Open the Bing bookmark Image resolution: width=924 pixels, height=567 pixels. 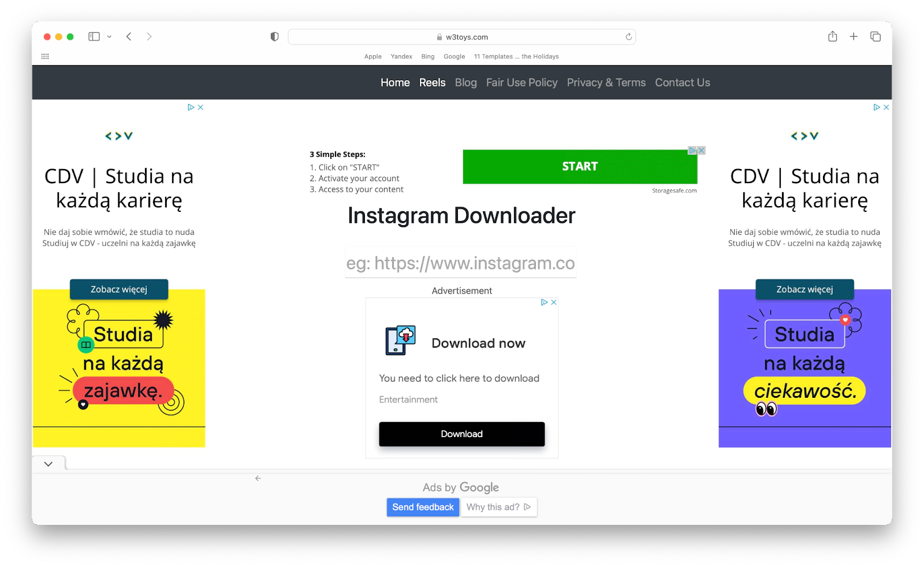pyautogui.click(x=428, y=57)
